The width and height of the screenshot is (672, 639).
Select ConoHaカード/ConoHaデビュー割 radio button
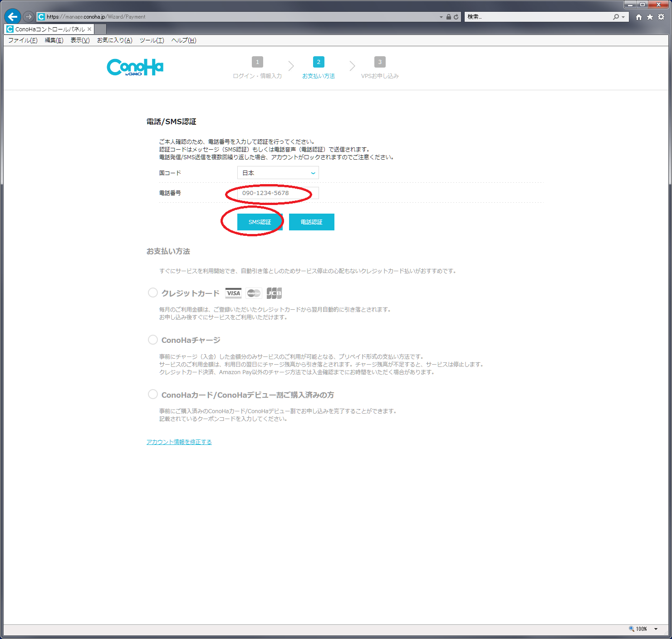153,394
